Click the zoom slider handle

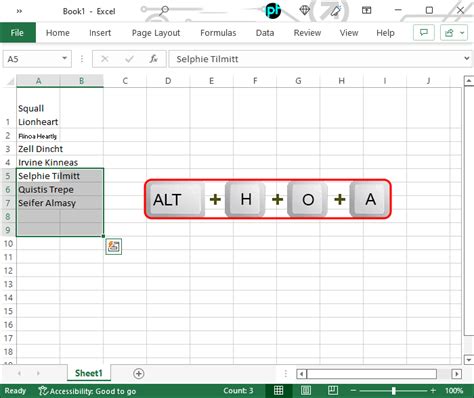click(x=394, y=390)
